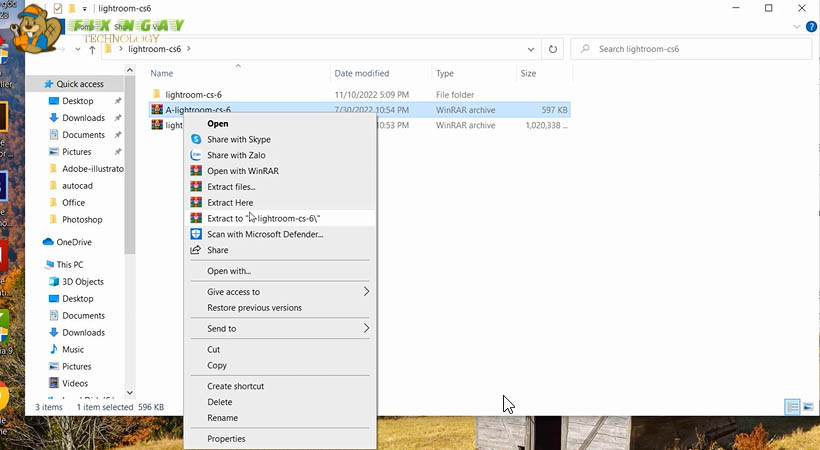Open the autocad folder in sidebar

[x=77, y=185]
